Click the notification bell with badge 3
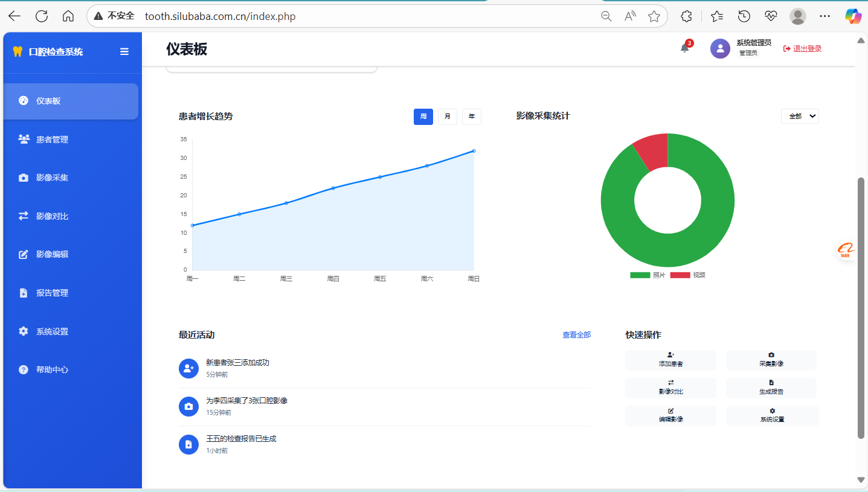Screen dimensions: 868x492 coord(683,48)
